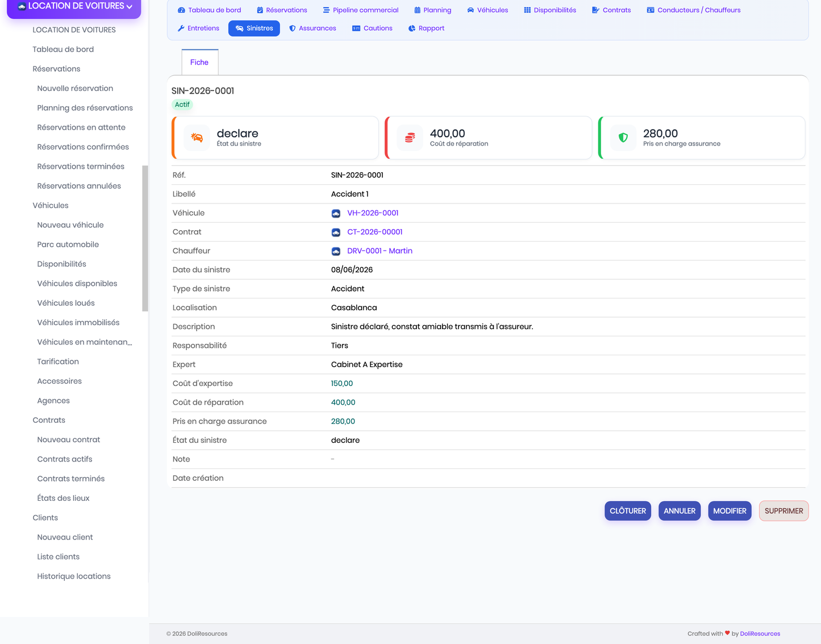
Task: Open Cautions via the card icon
Action: pos(356,28)
